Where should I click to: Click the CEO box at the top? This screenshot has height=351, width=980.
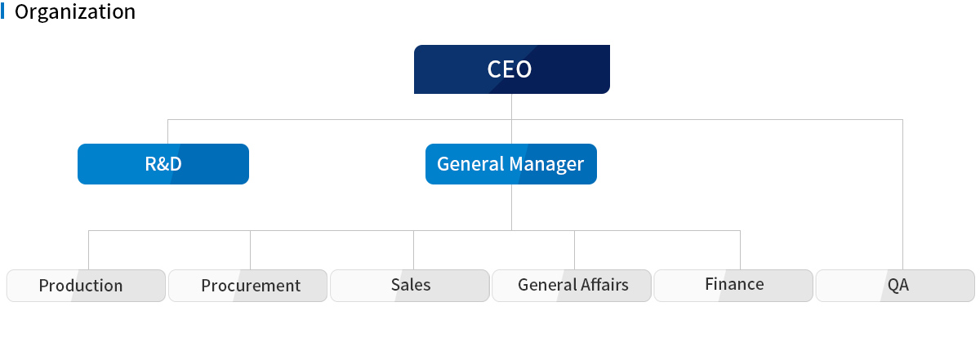(511, 69)
